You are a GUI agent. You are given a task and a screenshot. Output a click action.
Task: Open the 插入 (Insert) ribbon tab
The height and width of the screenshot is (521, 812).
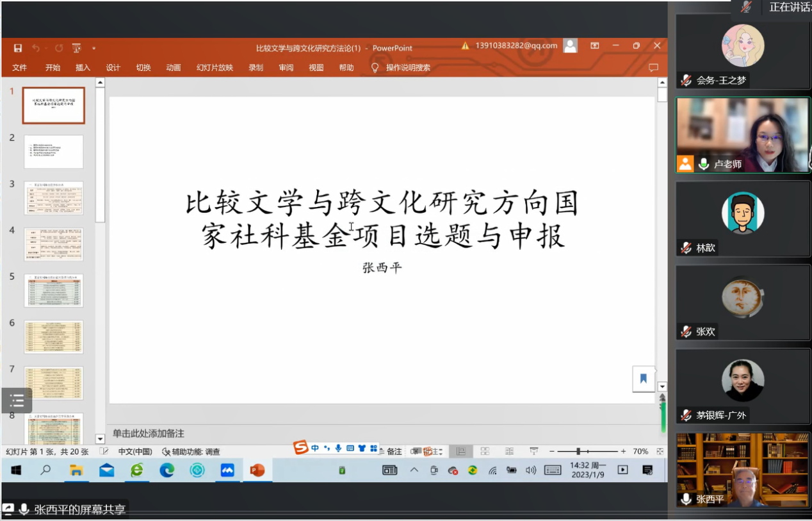point(83,67)
